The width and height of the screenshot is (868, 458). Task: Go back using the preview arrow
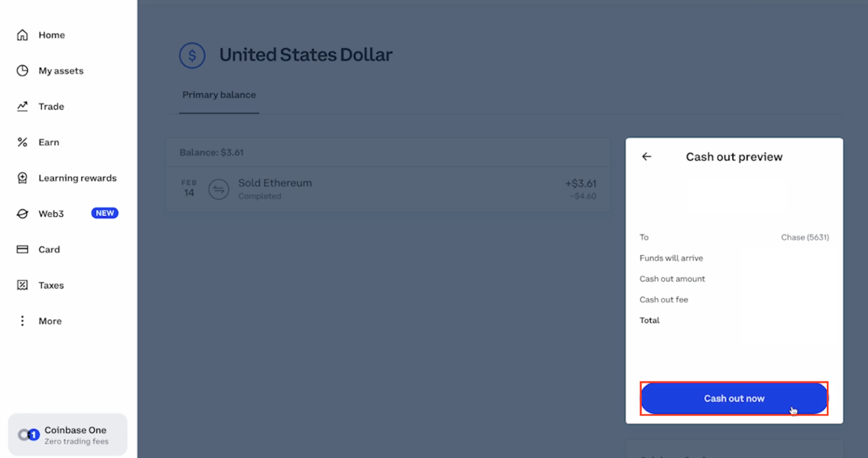[x=646, y=156]
